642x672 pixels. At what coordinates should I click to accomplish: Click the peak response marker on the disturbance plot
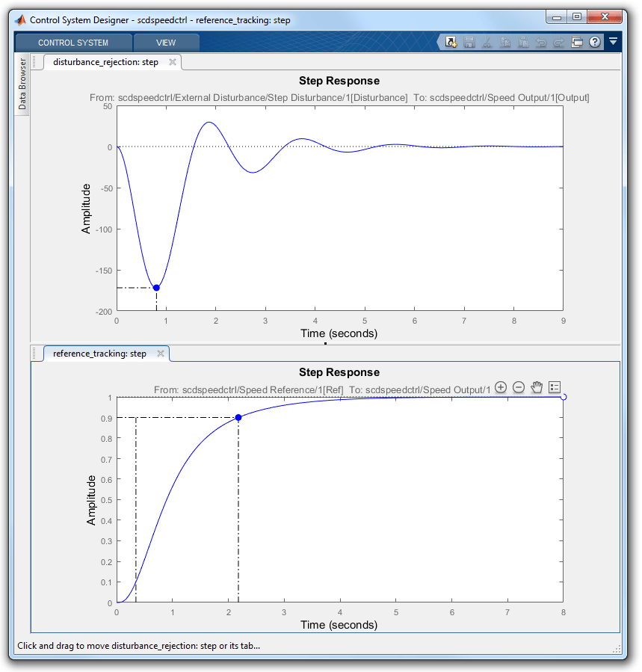156,288
